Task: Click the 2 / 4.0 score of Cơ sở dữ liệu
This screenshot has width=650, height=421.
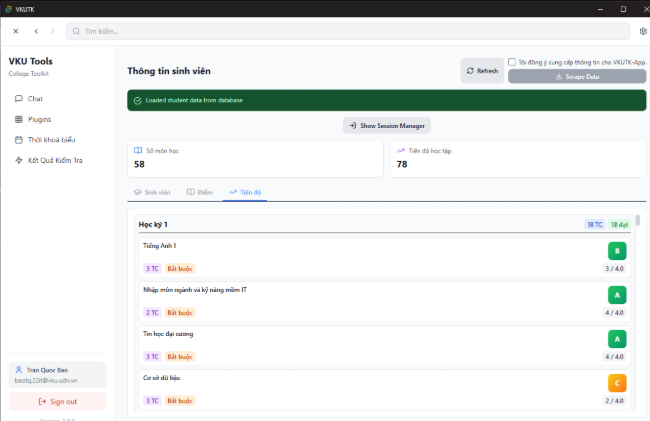Action: pos(614,401)
